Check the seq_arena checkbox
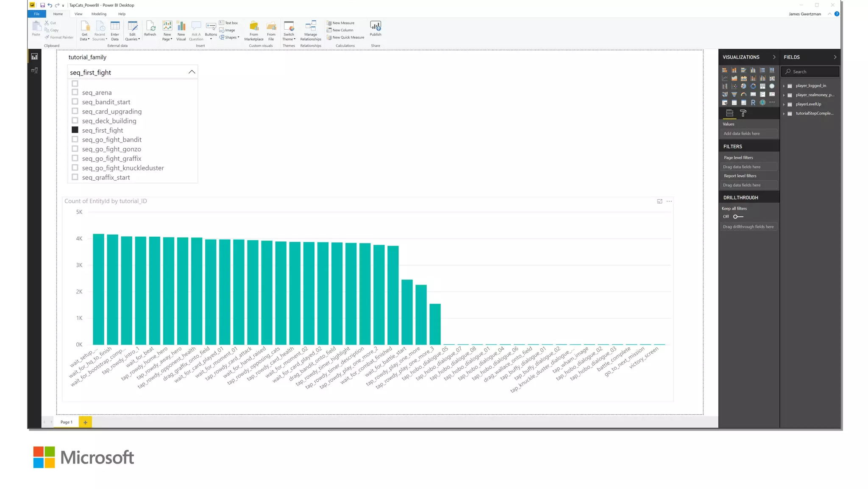868x489 pixels. coord(75,92)
